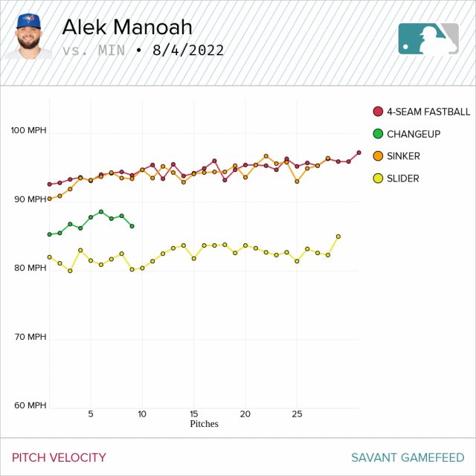Click Alek Manoah's headshot photo
This screenshot has height=476, width=476.
click(x=28, y=36)
